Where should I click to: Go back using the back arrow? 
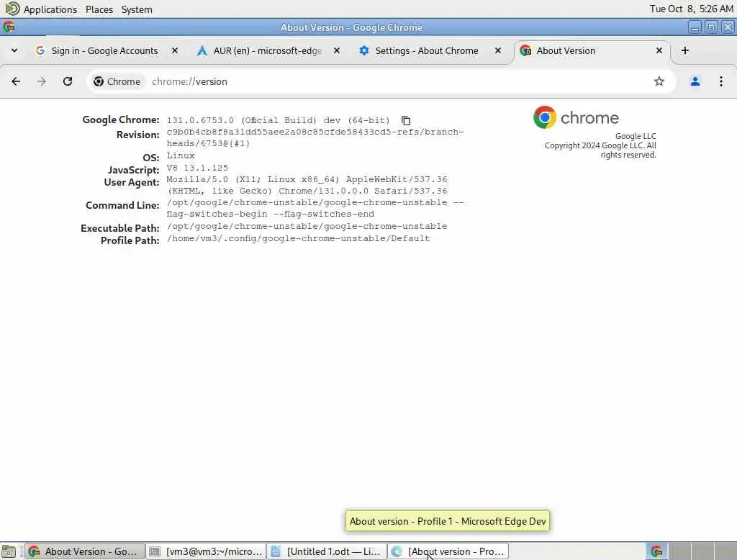click(16, 81)
